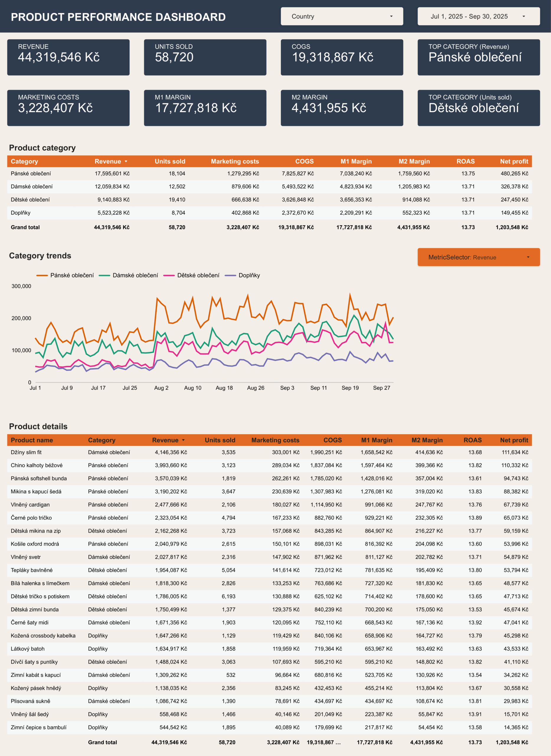Open the date range picker dropdown
Screen dimensions: 551x756
tap(478, 16)
